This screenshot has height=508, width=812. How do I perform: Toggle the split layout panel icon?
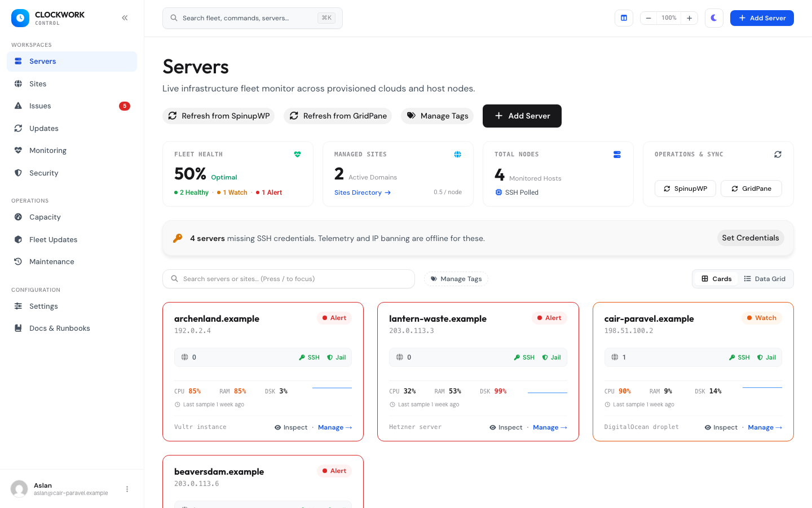624,18
